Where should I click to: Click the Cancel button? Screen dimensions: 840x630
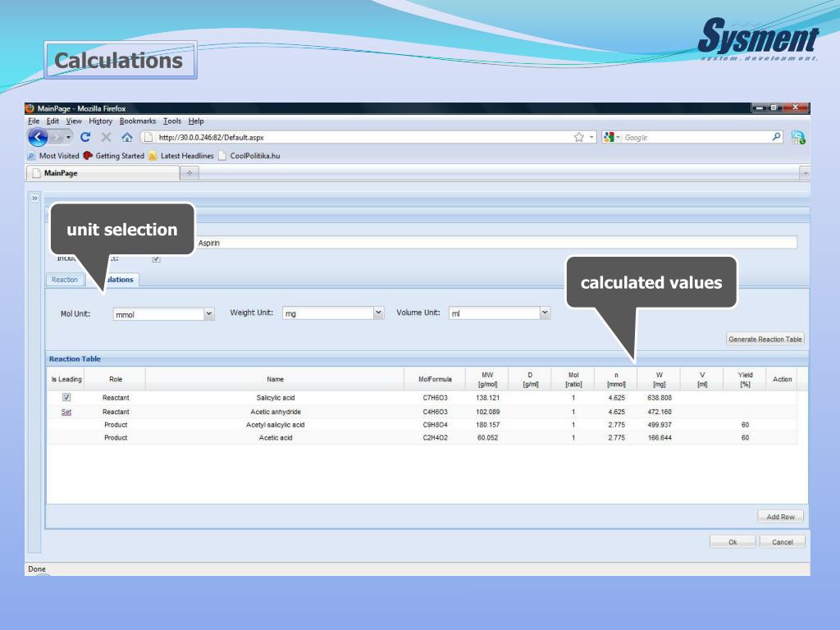pyautogui.click(x=782, y=542)
